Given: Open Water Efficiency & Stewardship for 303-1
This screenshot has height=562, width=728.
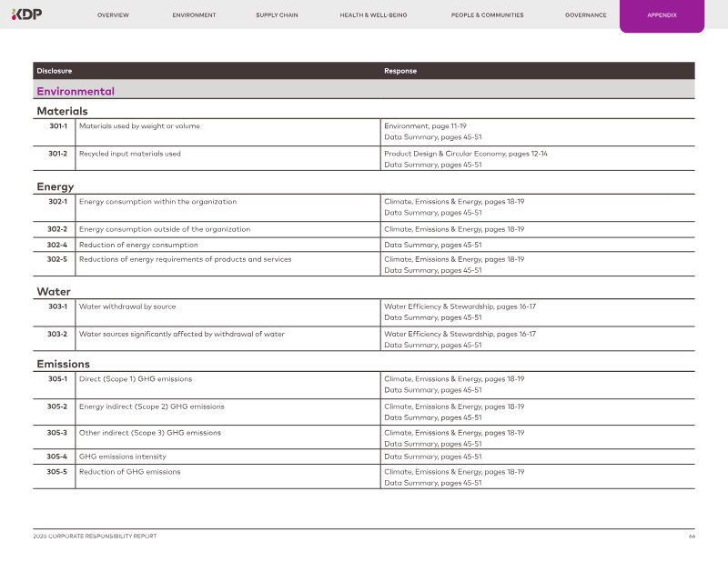Looking at the screenshot, I should click(460, 306).
